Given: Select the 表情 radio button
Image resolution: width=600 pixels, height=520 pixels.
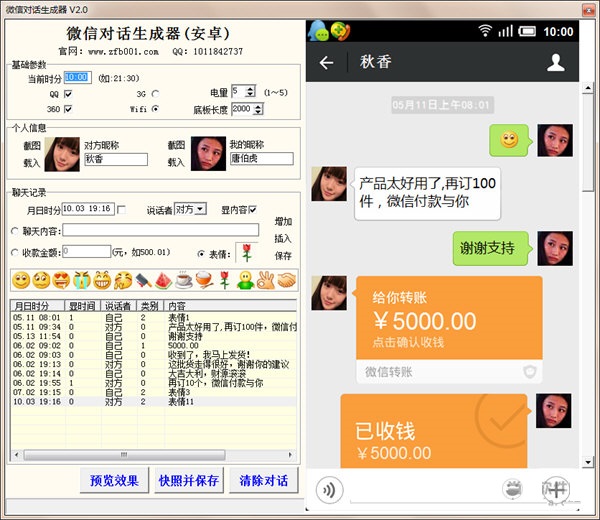Looking at the screenshot, I should [x=201, y=254].
